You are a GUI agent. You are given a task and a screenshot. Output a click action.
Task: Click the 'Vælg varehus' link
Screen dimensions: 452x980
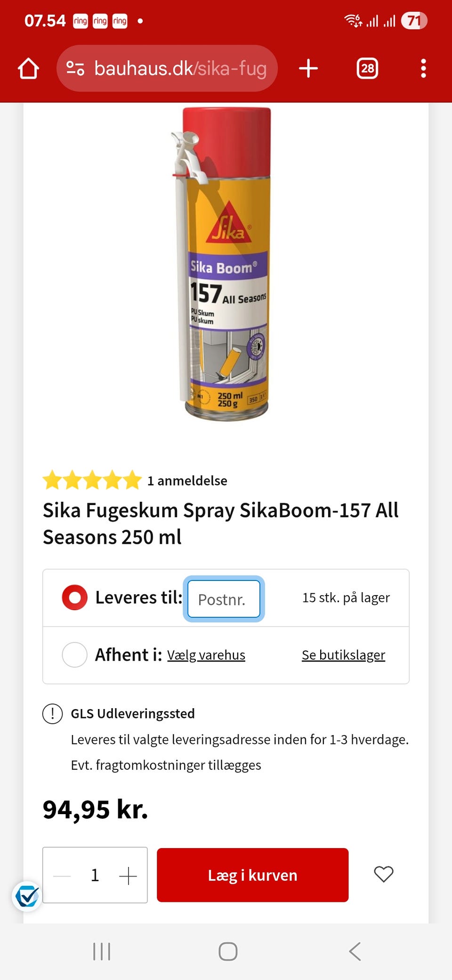206,655
